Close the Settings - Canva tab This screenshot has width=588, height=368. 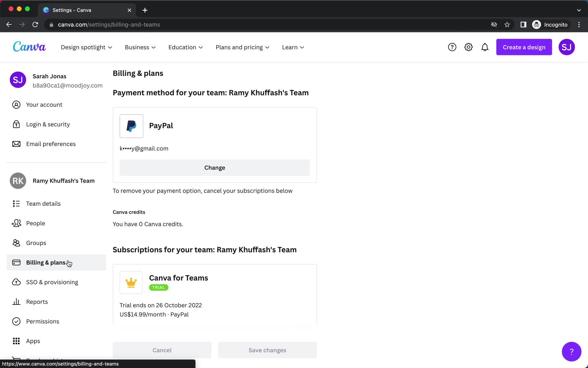pos(129,10)
